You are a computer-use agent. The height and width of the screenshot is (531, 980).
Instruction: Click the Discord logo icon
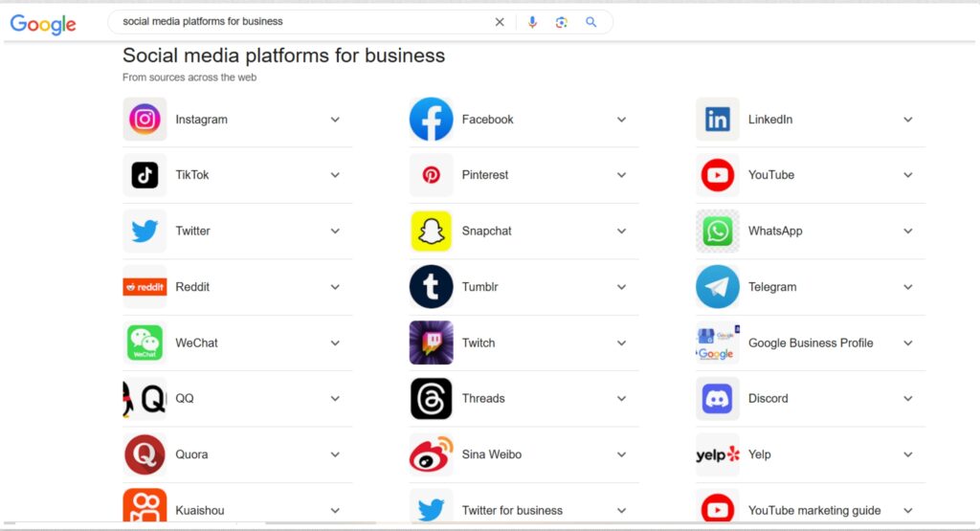718,399
